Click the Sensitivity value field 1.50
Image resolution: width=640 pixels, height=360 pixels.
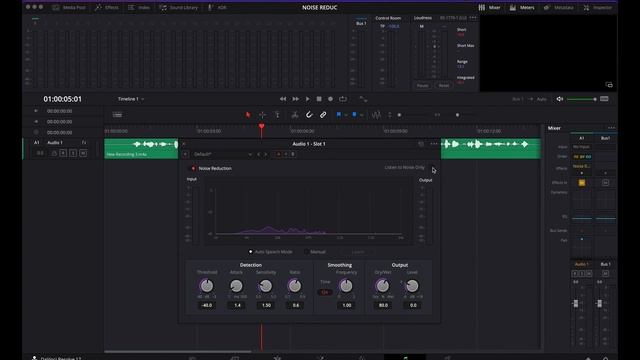[266, 305]
